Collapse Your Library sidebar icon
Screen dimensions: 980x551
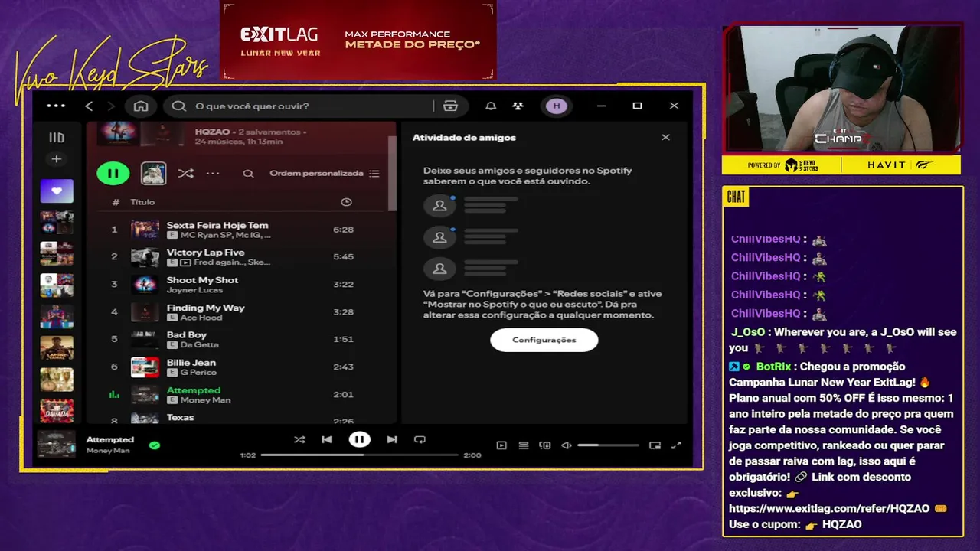pos(57,138)
